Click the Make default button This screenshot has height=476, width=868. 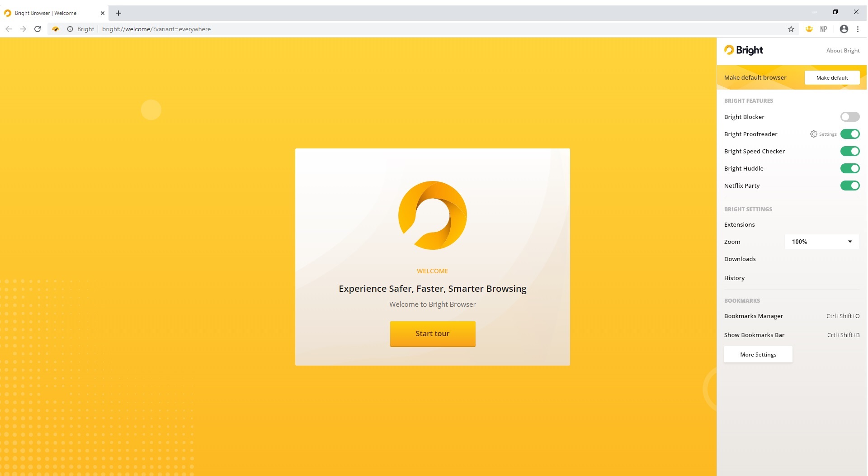point(832,78)
